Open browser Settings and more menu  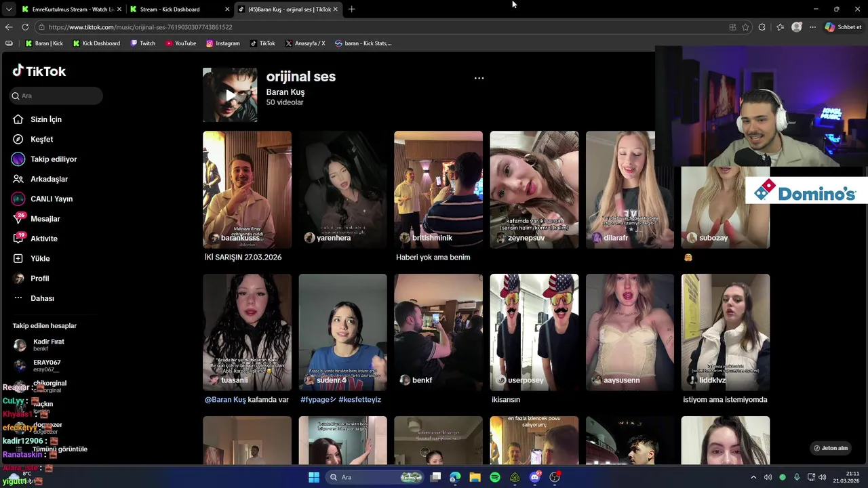[812, 27]
